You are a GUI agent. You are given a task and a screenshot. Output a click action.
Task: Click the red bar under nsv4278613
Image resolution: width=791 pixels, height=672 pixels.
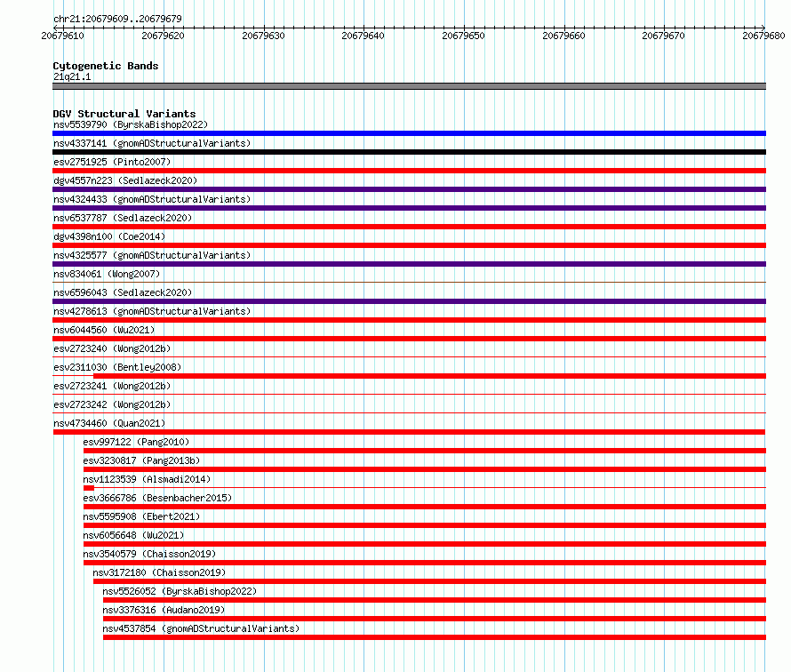(409, 320)
